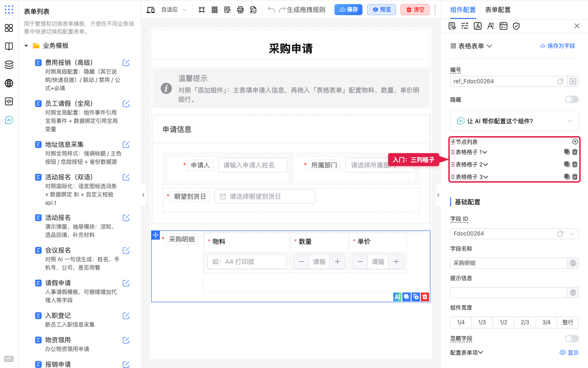The height and width of the screenshot is (368, 588).
Task: Collapse the right panel with arrow handle
Action: coord(438,195)
